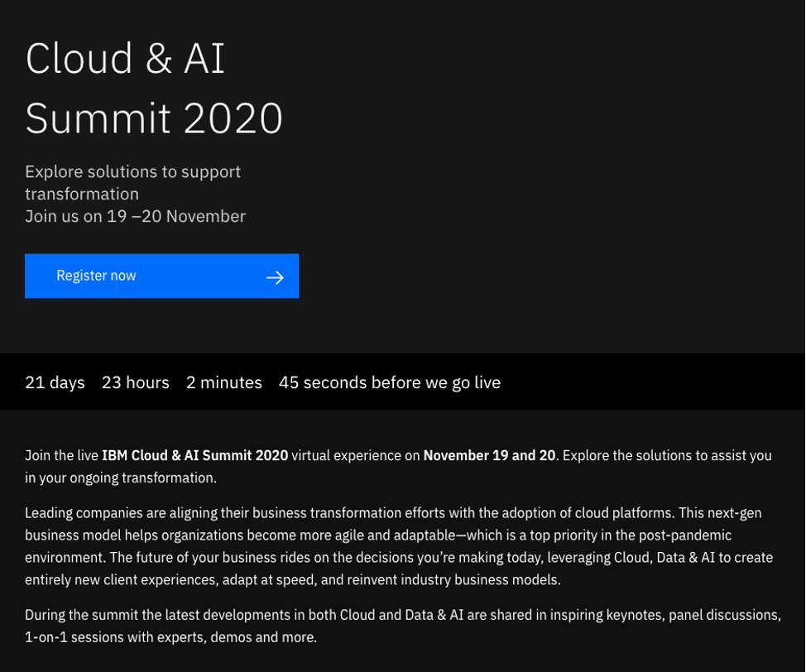Click the '2 minutes' countdown segment
Screen dimensions: 806x672
[224, 382]
